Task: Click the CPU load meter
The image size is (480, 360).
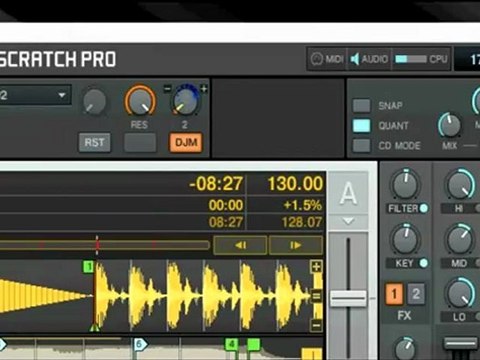Action: [x=411, y=59]
